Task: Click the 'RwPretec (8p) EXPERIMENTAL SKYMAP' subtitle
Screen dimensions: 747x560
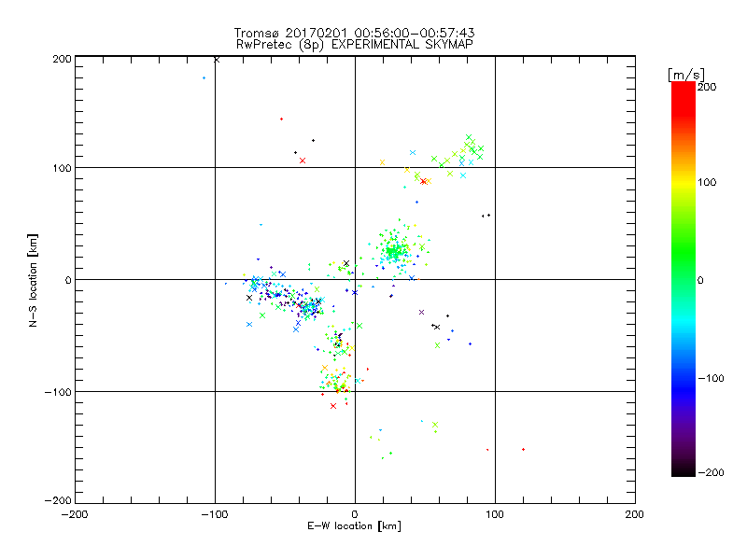Action: pos(354,45)
